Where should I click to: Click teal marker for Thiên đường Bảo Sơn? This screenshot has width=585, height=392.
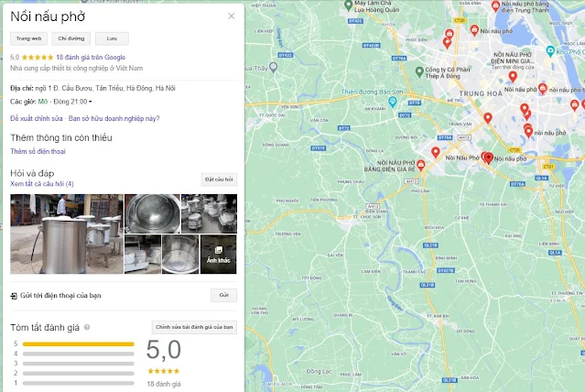(x=392, y=102)
